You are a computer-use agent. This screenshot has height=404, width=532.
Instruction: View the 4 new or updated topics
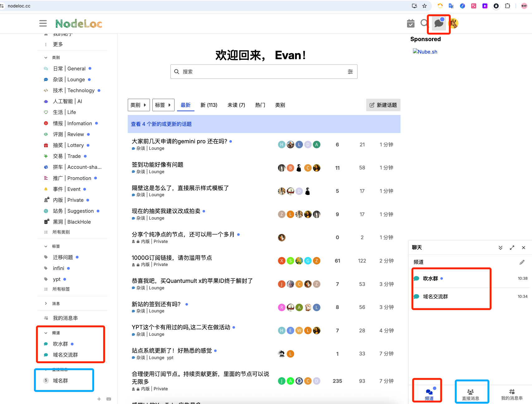point(161,124)
